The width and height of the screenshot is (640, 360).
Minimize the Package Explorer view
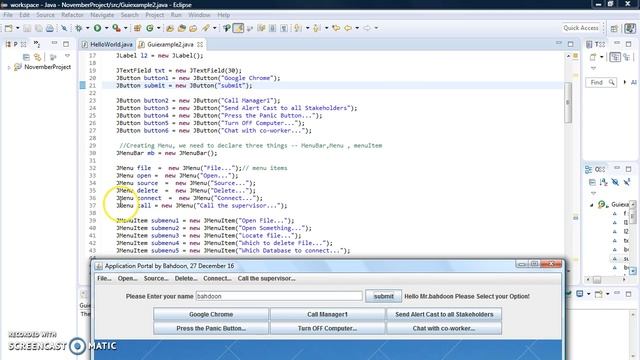pyautogui.click(x=54, y=43)
